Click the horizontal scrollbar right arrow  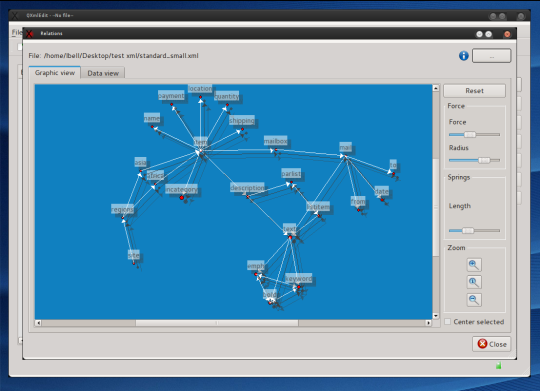pyautogui.click(x=428, y=323)
